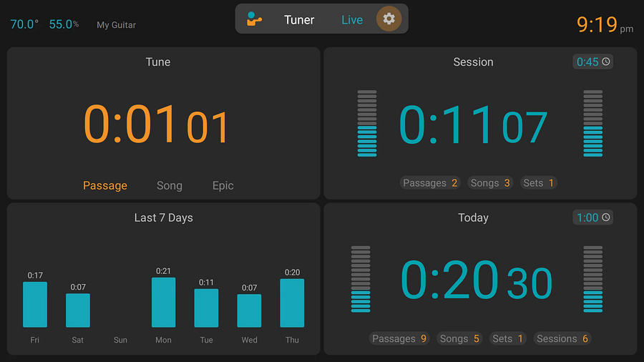Click the Session Sets count badge
644x362 pixels.
pos(539,183)
